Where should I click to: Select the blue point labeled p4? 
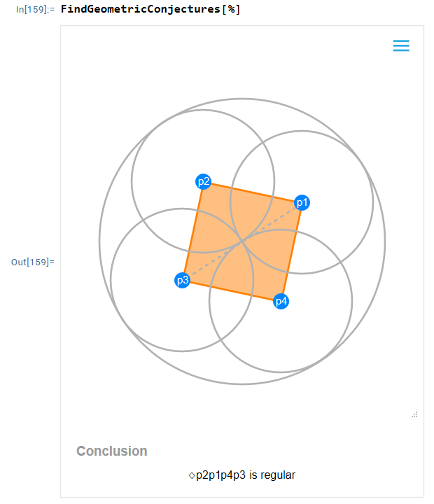[x=281, y=301]
